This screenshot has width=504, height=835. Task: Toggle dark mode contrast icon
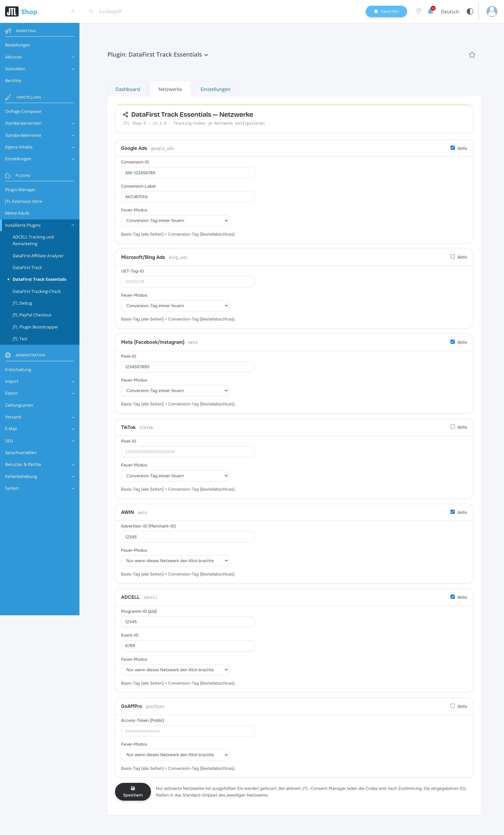pyautogui.click(x=470, y=11)
